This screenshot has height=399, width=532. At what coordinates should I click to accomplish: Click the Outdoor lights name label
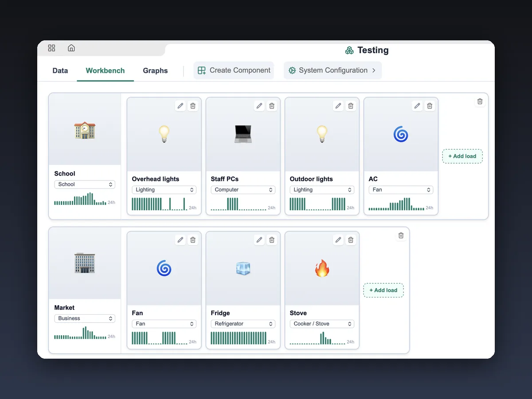click(311, 179)
